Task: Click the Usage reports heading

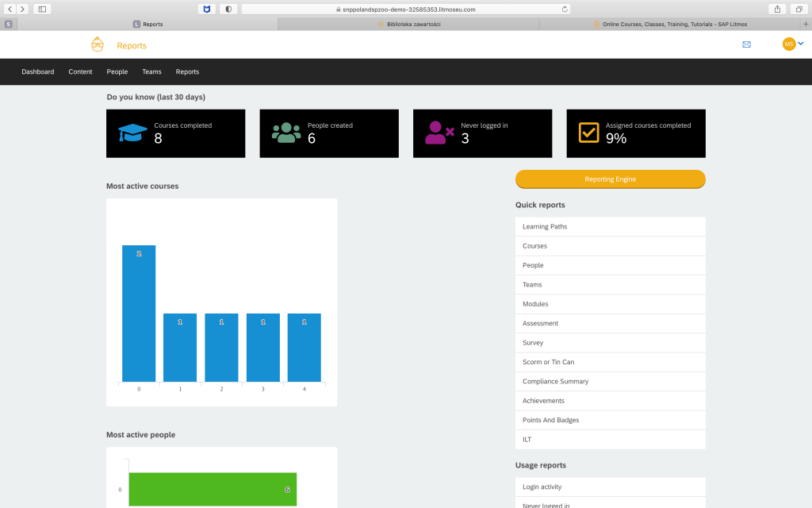Action: tap(541, 465)
